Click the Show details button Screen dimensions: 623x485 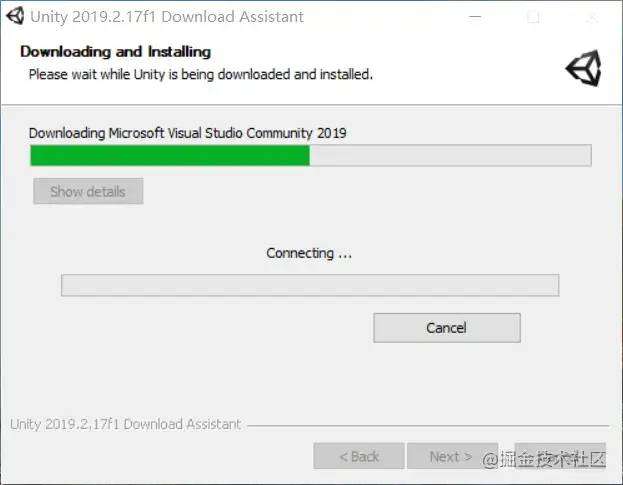point(88,191)
